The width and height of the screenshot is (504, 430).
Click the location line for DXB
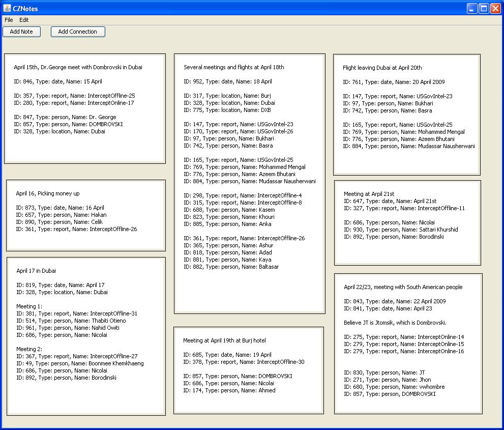pos(227,110)
